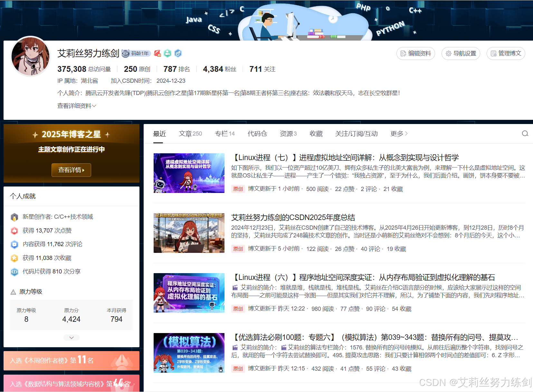
Task: Expand the 原力等级 panel chevron
Action: 71,338
